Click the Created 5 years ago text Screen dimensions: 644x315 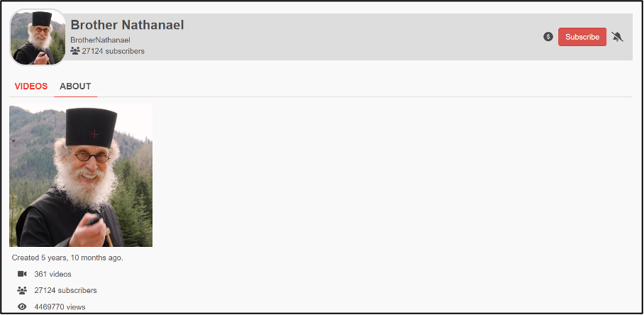pos(67,258)
